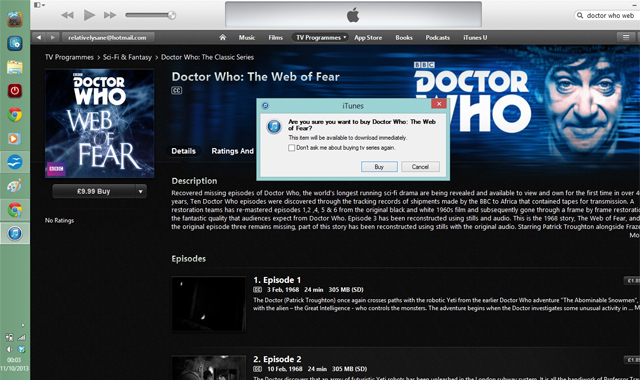
Task: Open the Podcasts section of the store
Action: (438, 37)
